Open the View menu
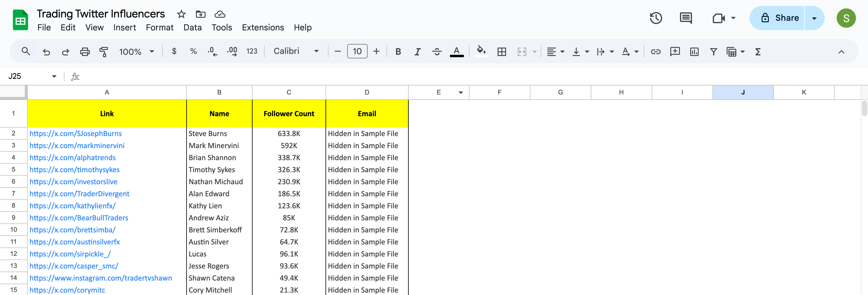Image resolution: width=868 pixels, height=295 pixels. [94, 28]
